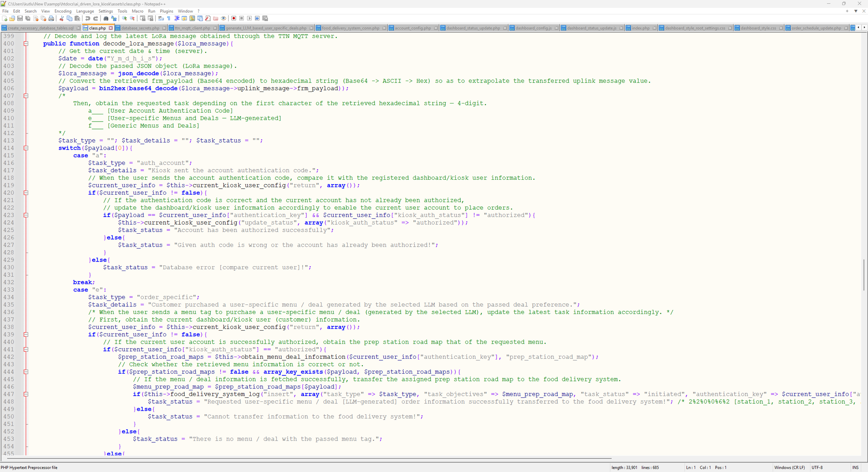Screen dimensions: 868x472
Task: Click the Zoom In magnifier icon
Action: (124, 18)
